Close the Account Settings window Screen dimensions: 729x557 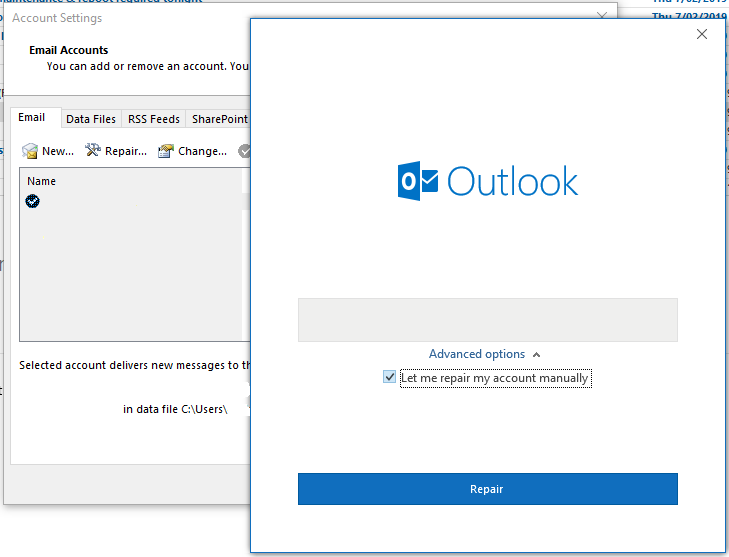602,16
